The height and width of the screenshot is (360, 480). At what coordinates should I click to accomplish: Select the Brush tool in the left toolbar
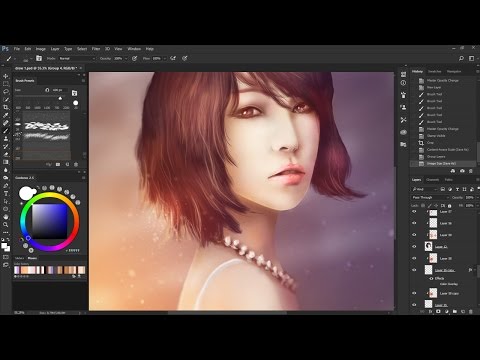click(x=6, y=131)
